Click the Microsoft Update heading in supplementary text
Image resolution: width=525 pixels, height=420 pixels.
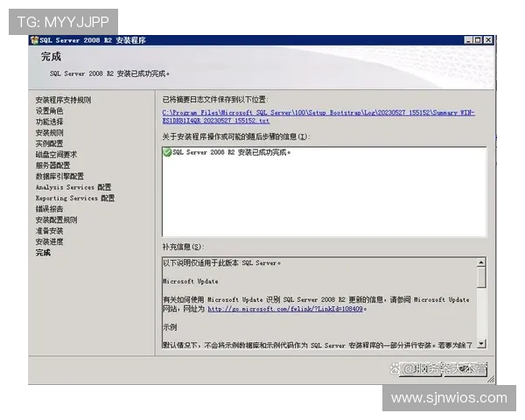(x=190, y=282)
